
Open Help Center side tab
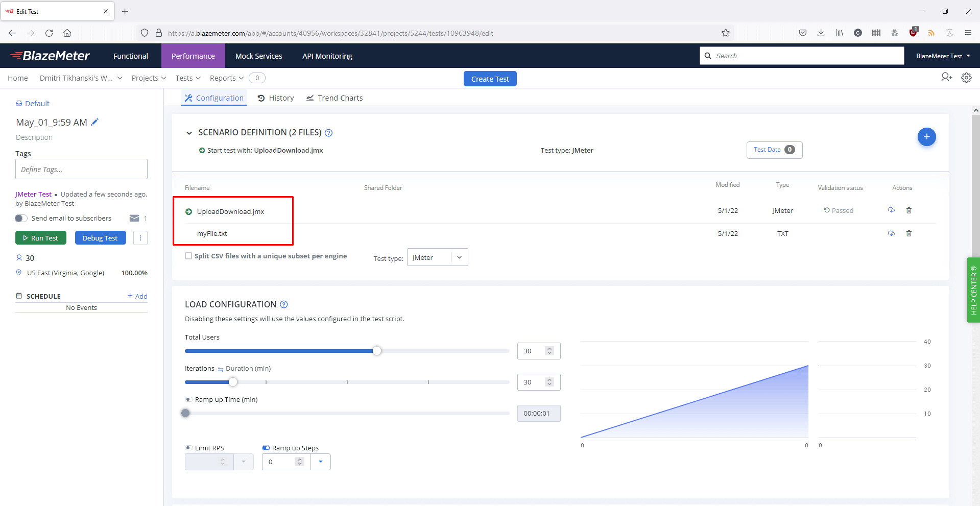point(973,290)
